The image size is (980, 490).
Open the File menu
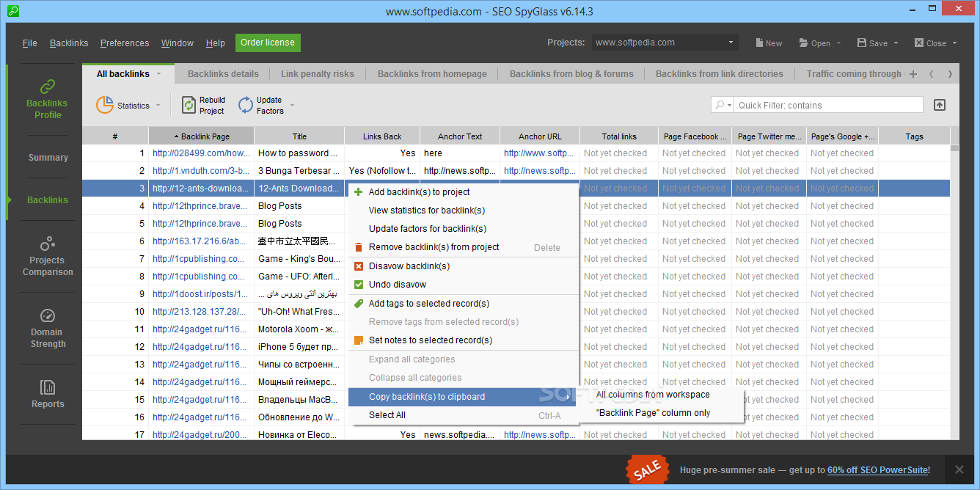coord(29,43)
